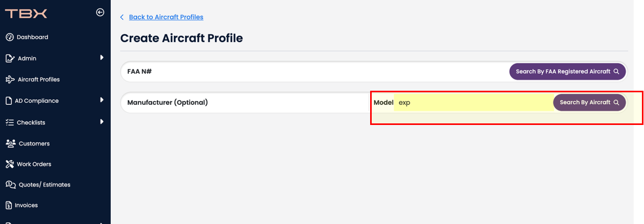Click the Checklists list icon
Image resolution: width=644 pixels, height=224 pixels.
tap(9, 122)
